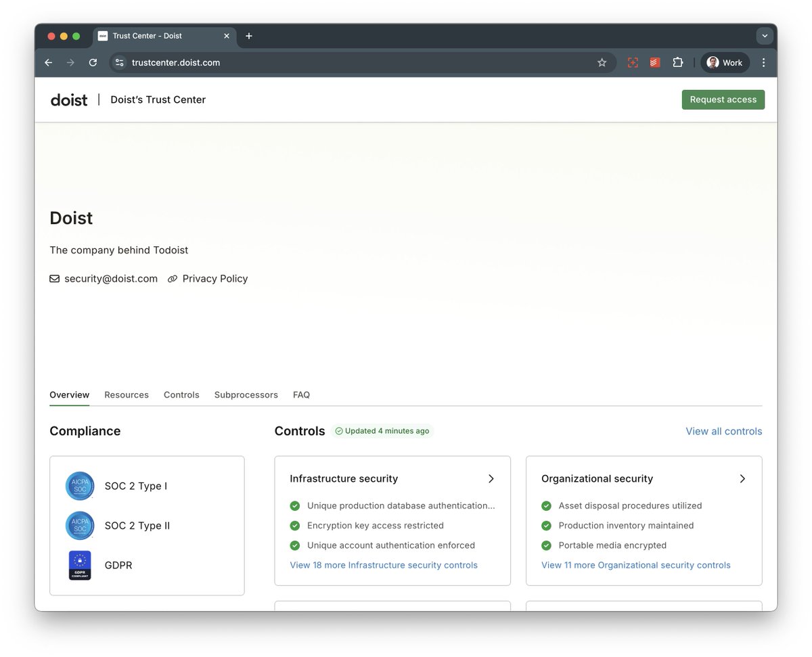Click the GDPR compliant badge
812x657 pixels.
coord(80,565)
